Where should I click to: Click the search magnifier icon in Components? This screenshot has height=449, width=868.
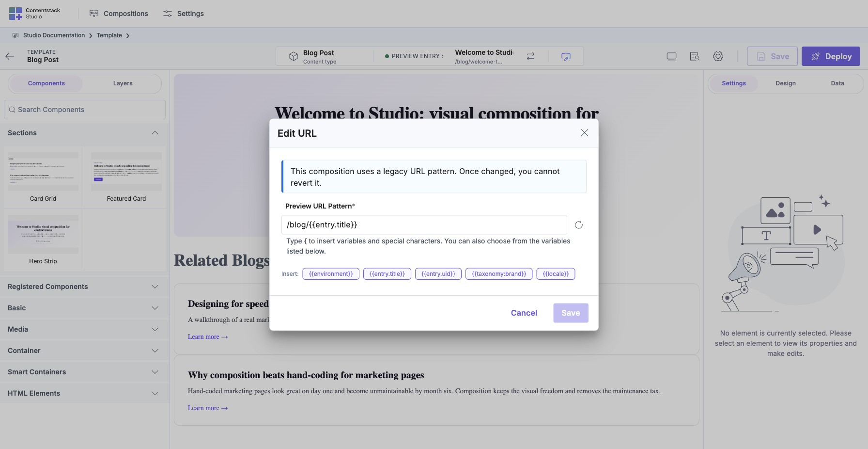pyautogui.click(x=12, y=110)
